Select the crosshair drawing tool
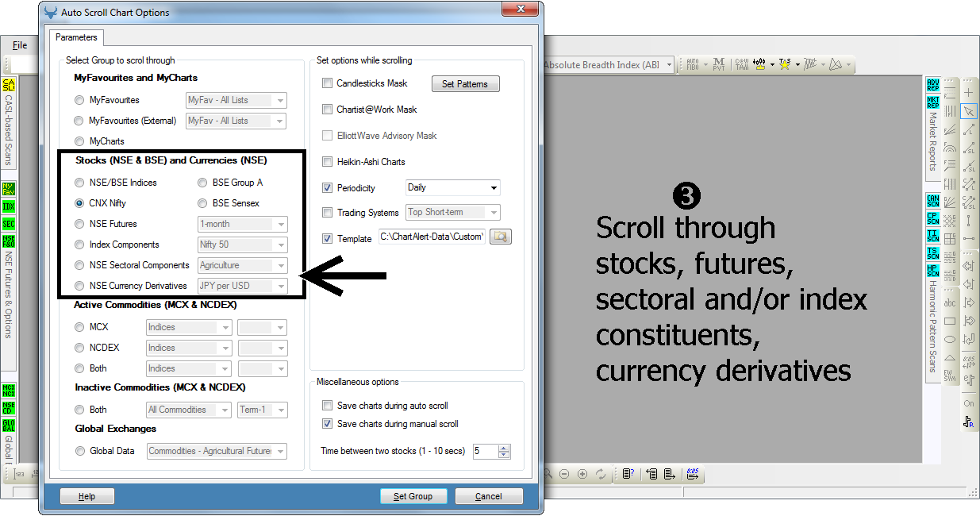The height and width of the screenshot is (516, 980). pos(969,93)
